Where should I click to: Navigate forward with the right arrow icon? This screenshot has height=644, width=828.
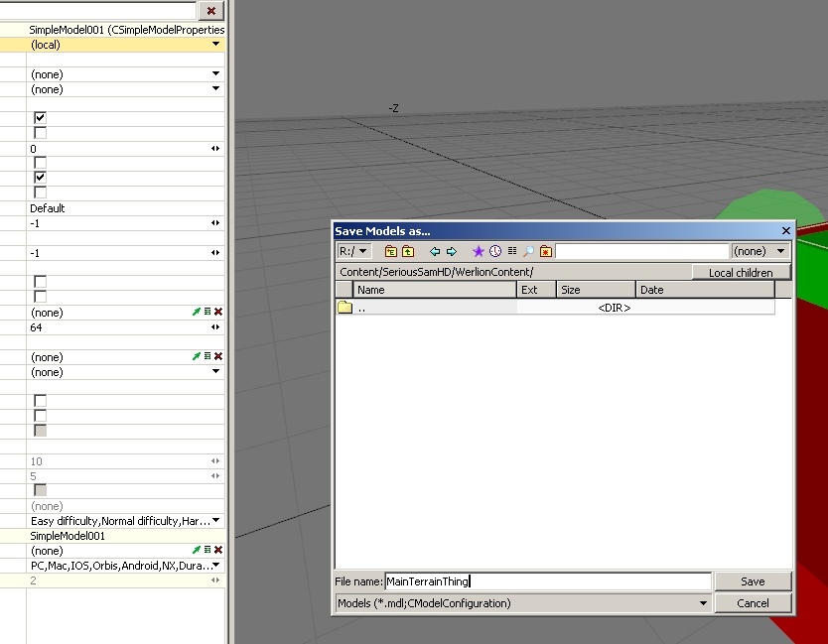click(452, 251)
